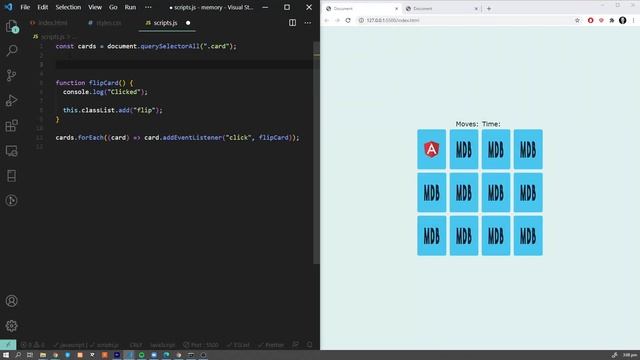
Task: Change language mode via JavaScript status item
Action: (162, 345)
